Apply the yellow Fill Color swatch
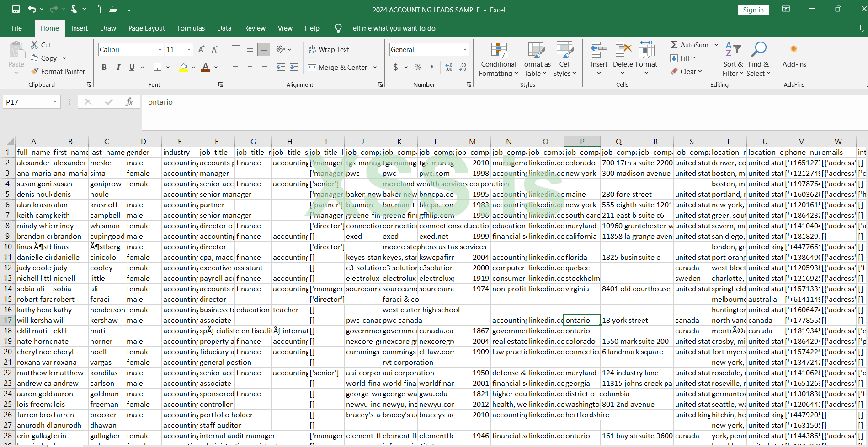This screenshot has height=447, width=868. (x=183, y=68)
